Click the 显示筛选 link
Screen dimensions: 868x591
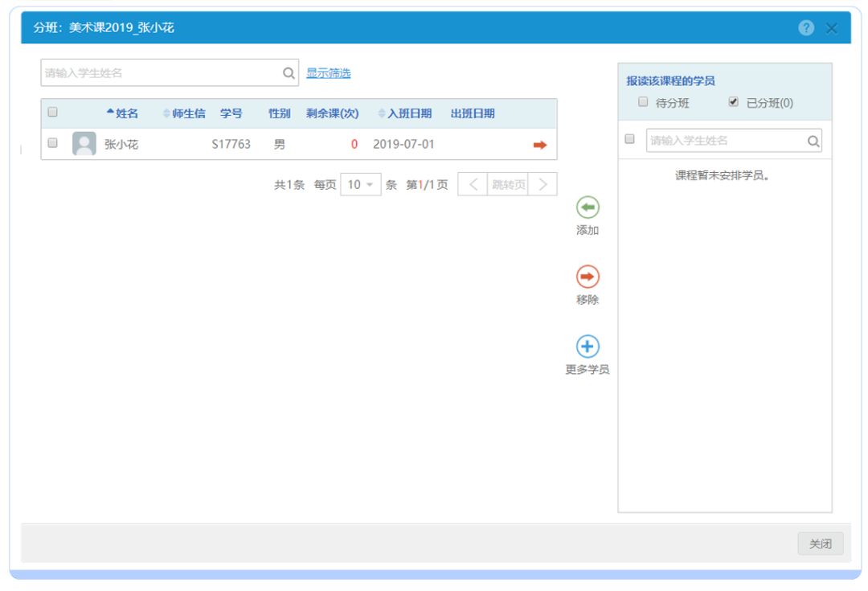tap(328, 73)
